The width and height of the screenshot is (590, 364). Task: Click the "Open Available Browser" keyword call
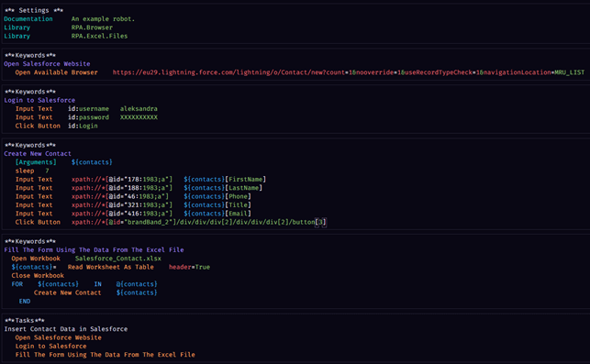pos(57,72)
